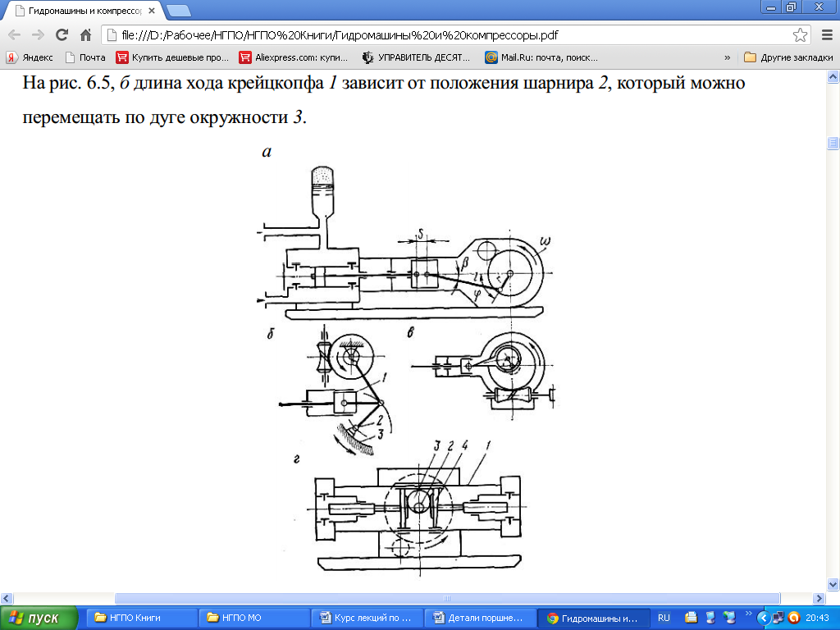Open the Другие закладки folder
Screen dimensions: 840x630
point(788,57)
